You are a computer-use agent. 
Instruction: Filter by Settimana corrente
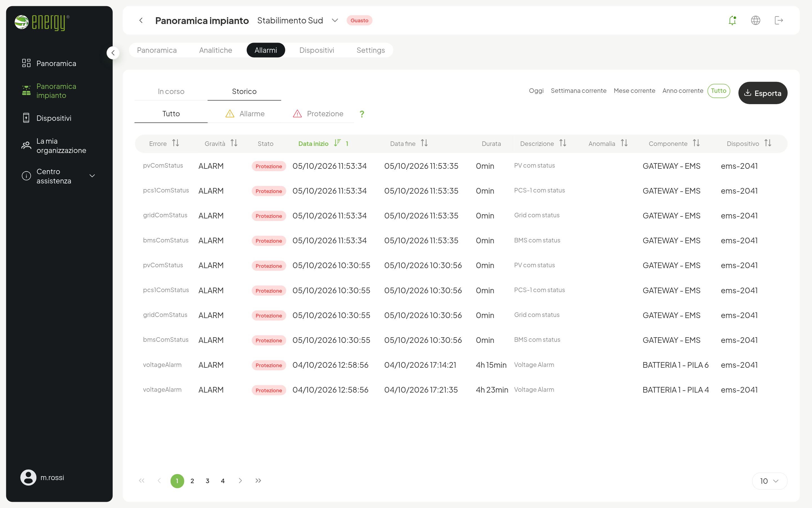coord(579,91)
